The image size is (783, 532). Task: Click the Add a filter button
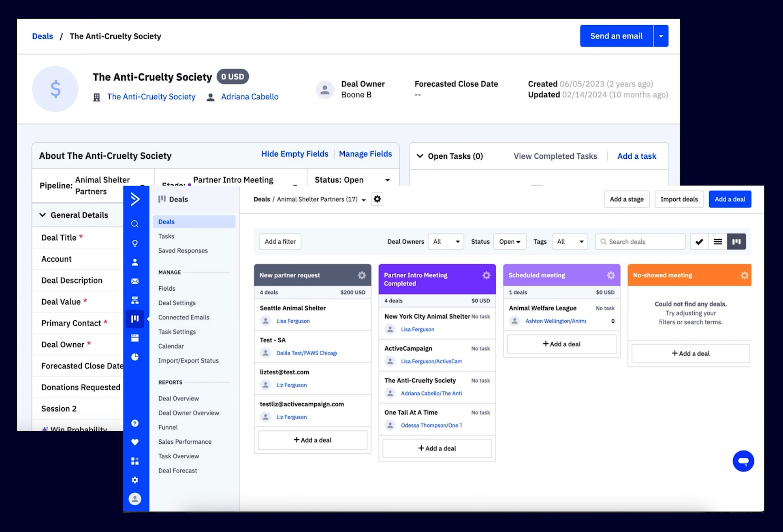click(x=280, y=242)
